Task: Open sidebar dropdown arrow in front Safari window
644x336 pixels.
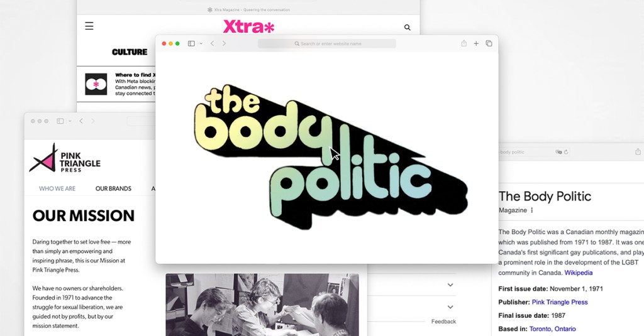Action: [201, 43]
